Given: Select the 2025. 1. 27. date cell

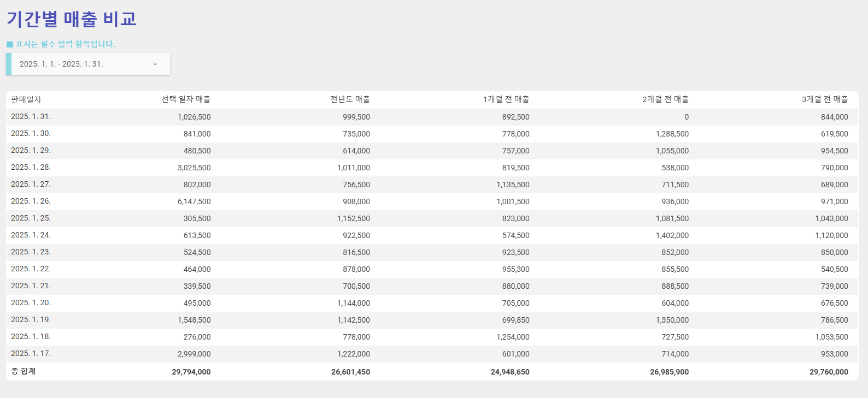Looking at the screenshot, I should [x=31, y=185].
